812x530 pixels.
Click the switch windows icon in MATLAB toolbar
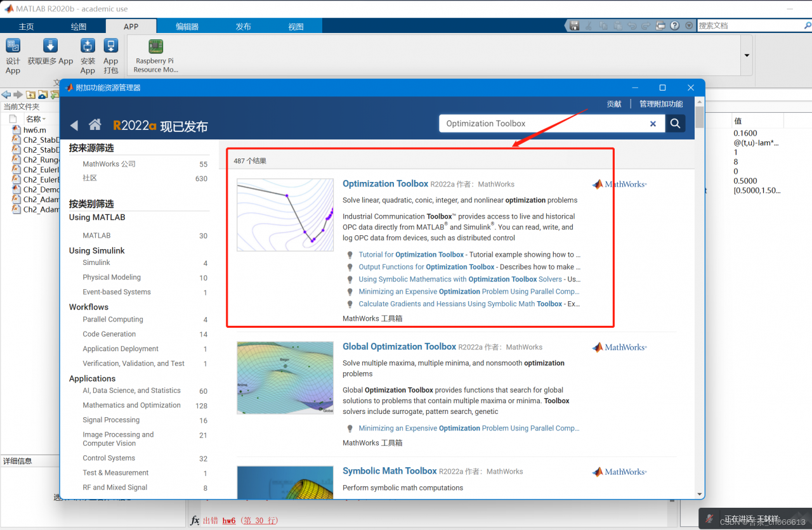click(x=660, y=25)
